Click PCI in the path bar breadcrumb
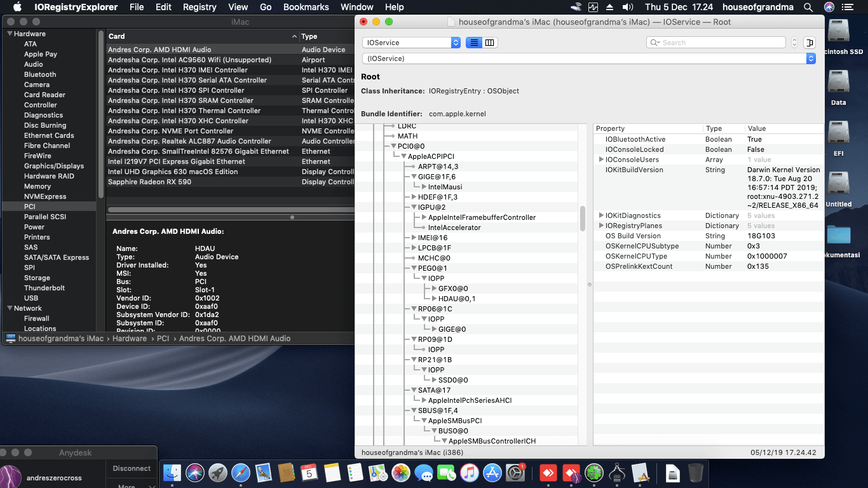The image size is (868, 488). click(163, 339)
